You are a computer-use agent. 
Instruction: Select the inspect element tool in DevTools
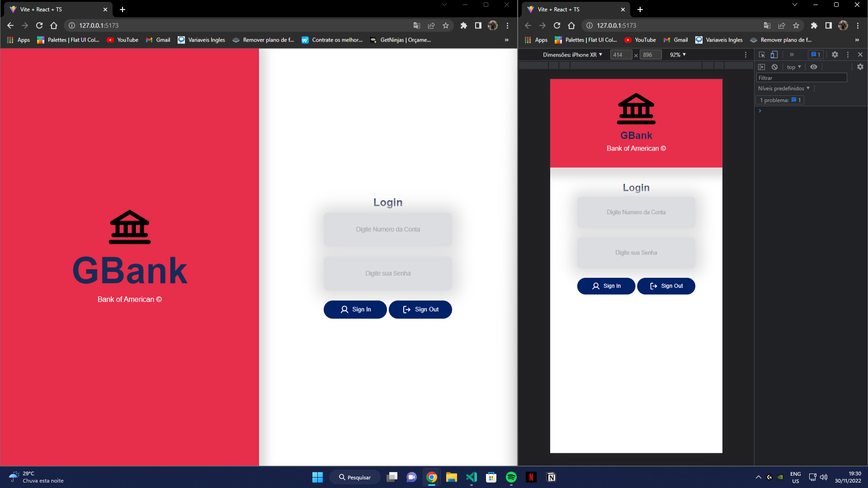tap(762, 54)
